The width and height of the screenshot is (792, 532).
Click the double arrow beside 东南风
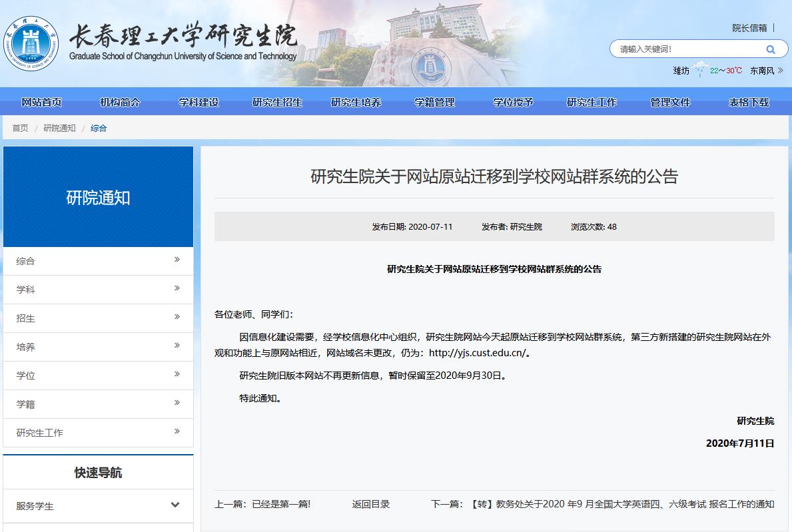tap(780, 71)
